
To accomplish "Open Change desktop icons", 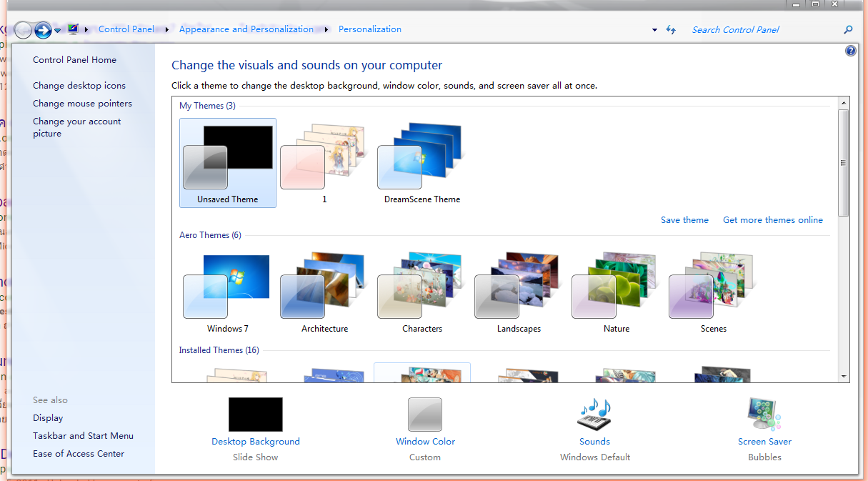I will 79,86.
